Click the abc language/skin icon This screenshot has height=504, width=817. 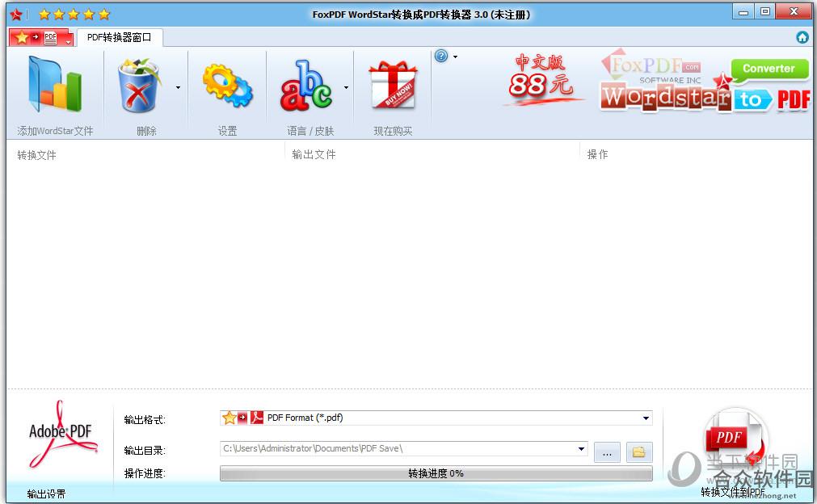(306, 86)
